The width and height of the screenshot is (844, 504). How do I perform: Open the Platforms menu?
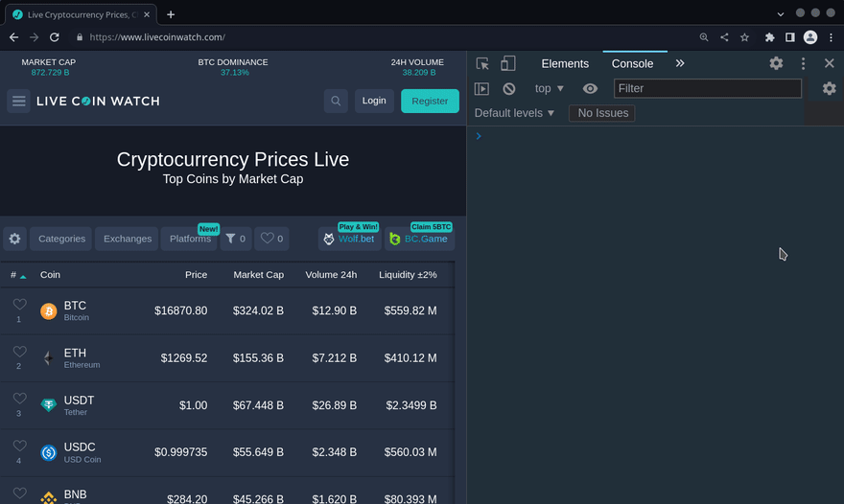[x=190, y=239]
